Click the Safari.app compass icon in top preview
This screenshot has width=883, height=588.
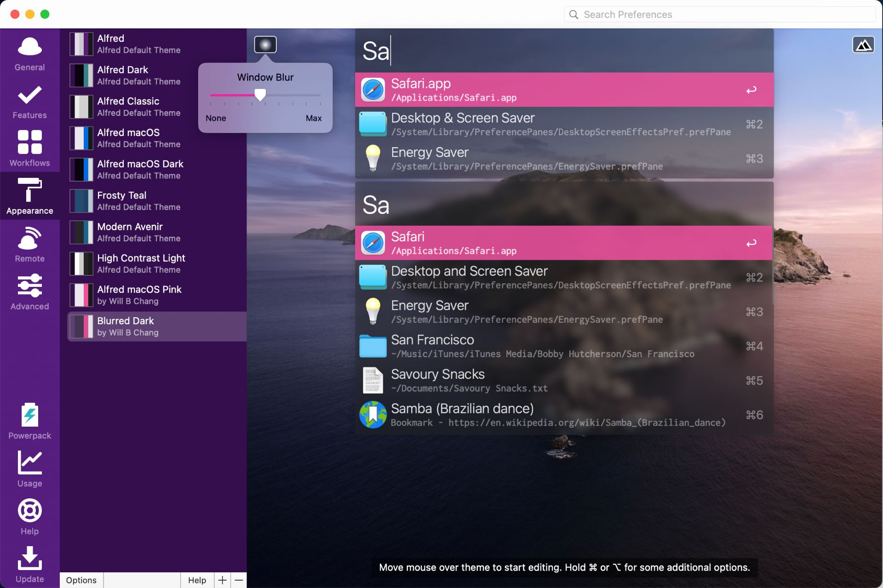[373, 90]
